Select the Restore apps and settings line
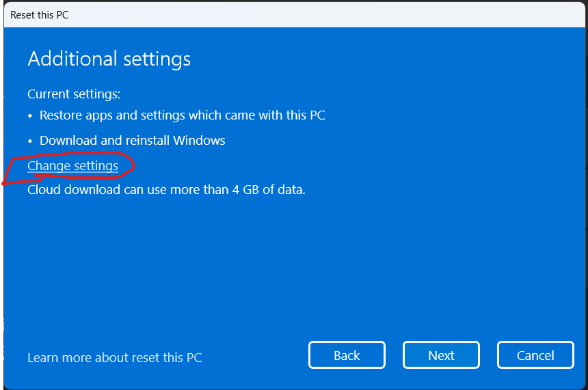The height and width of the screenshot is (390, 588). [182, 115]
